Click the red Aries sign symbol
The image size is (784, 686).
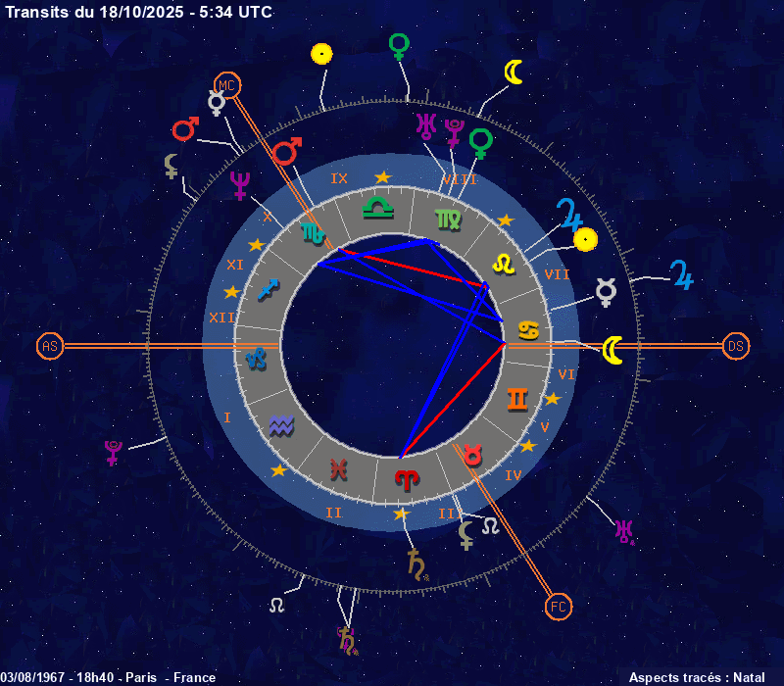406,479
